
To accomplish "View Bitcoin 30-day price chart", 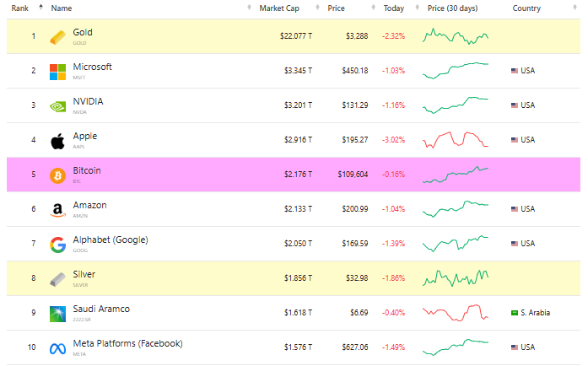I will point(456,175).
